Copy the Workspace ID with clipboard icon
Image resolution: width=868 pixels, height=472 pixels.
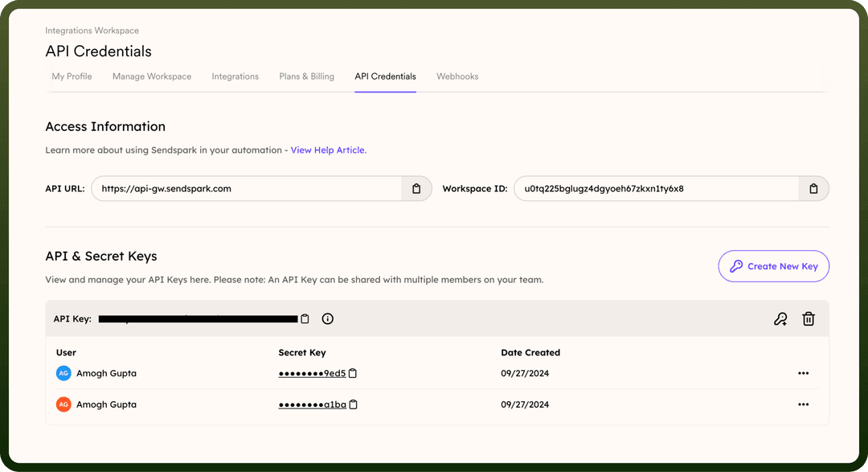coord(813,189)
